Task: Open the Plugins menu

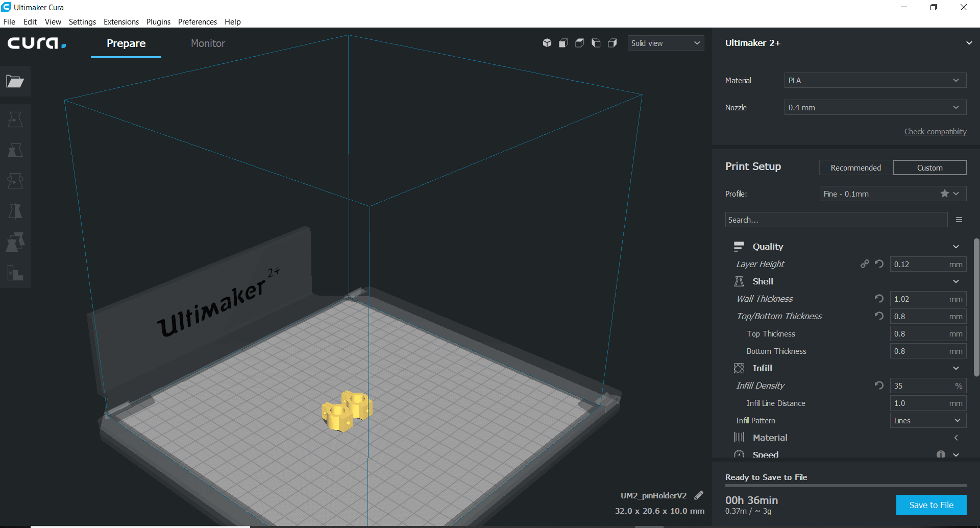Action: tap(158, 21)
